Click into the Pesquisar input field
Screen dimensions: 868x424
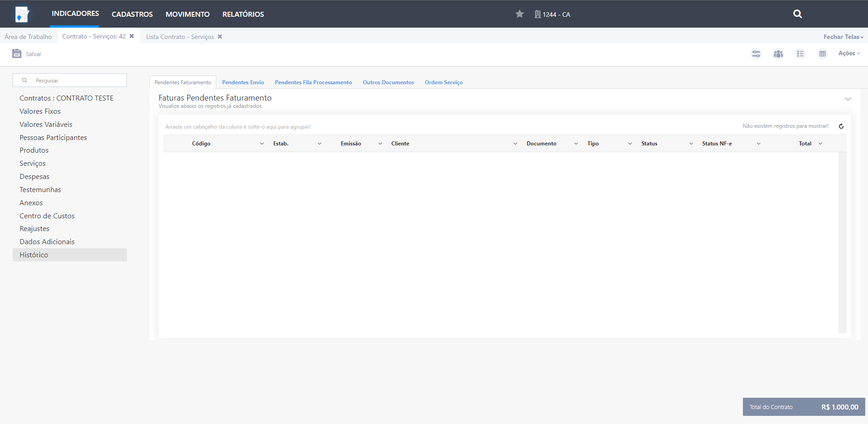[x=70, y=80]
